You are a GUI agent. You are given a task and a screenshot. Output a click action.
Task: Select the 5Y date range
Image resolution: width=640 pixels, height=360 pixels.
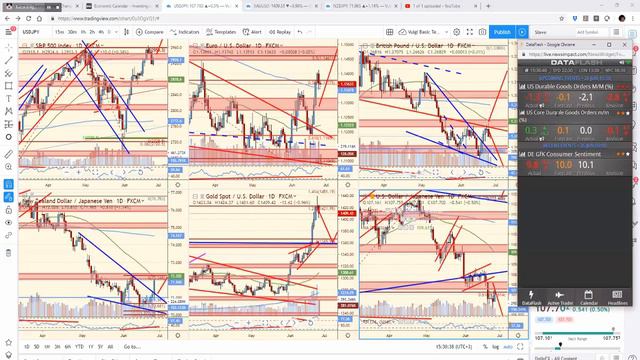coord(100,347)
